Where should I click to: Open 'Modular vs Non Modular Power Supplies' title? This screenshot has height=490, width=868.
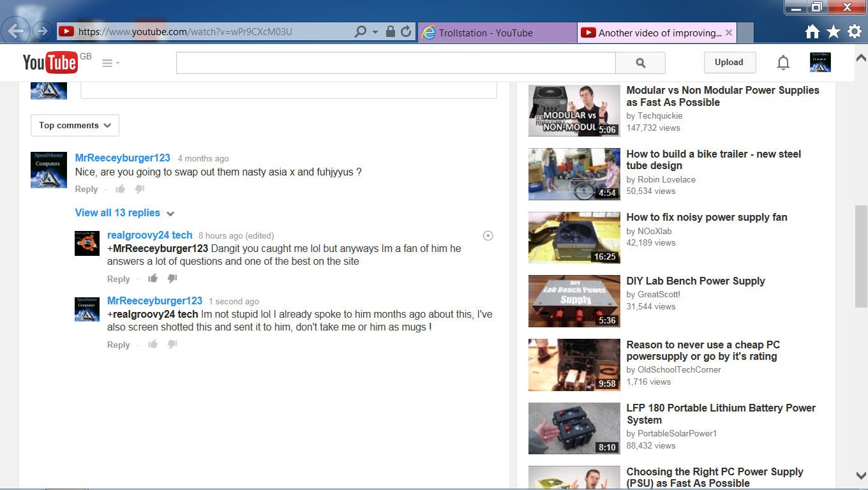(x=723, y=96)
